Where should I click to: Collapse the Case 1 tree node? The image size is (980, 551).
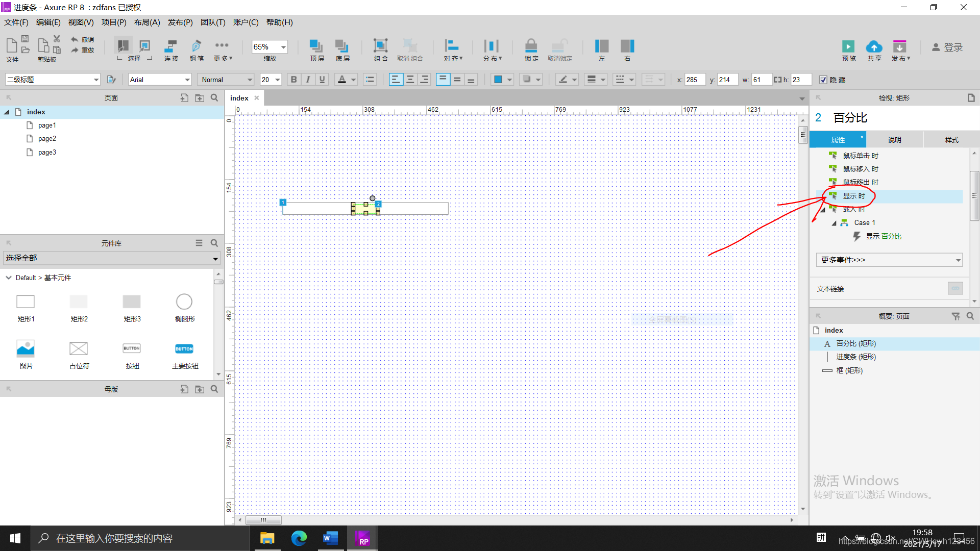[x=834, y=223]
